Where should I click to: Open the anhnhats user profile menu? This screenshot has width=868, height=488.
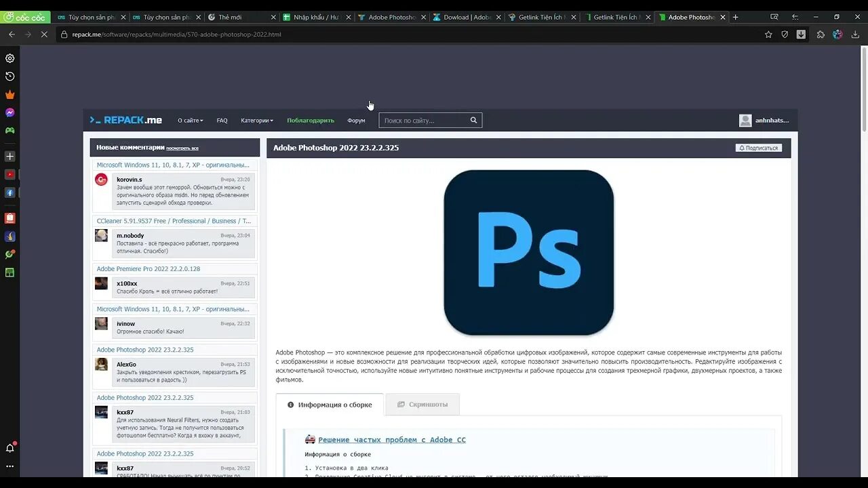(x=764, y=121)
